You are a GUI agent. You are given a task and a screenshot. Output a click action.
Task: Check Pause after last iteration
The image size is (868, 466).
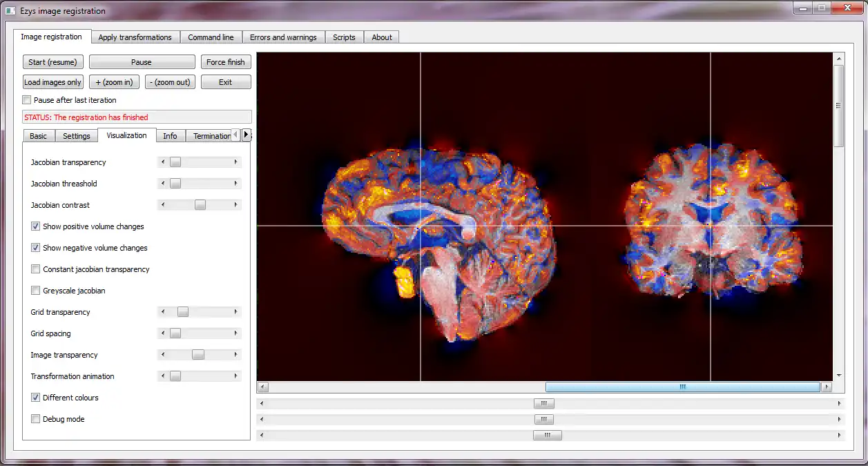pos(27,100)
